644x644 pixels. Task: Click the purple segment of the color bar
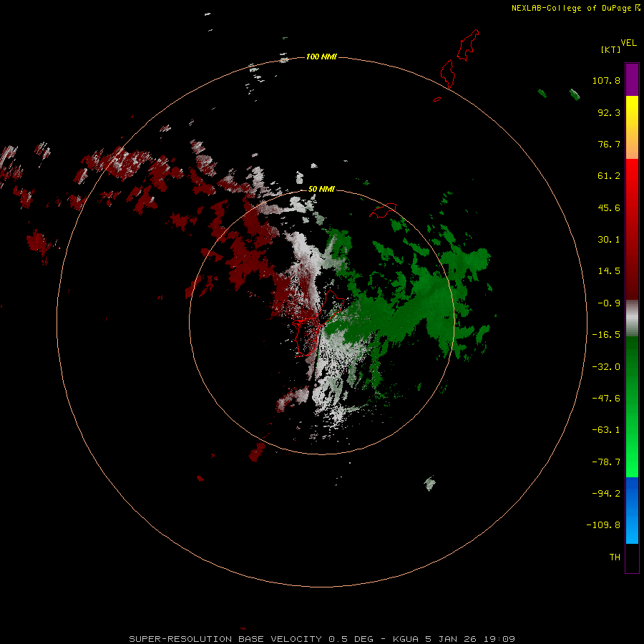(632, 79)
